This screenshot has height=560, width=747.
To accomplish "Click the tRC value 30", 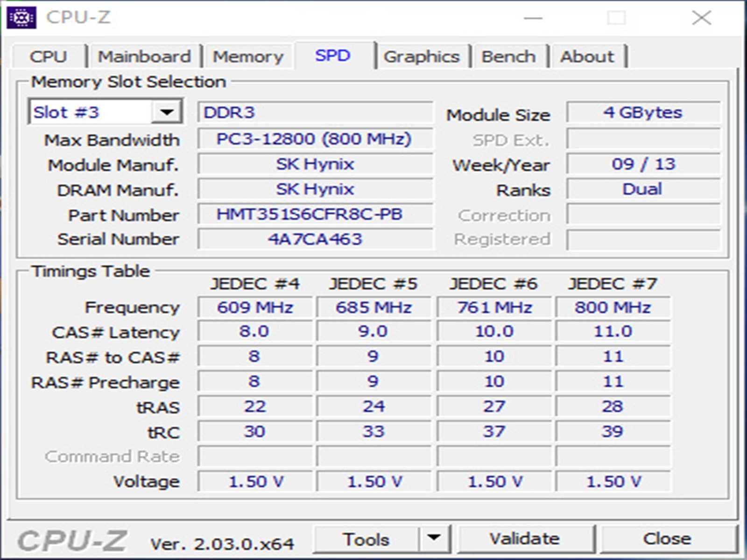I will coord(255,432).
